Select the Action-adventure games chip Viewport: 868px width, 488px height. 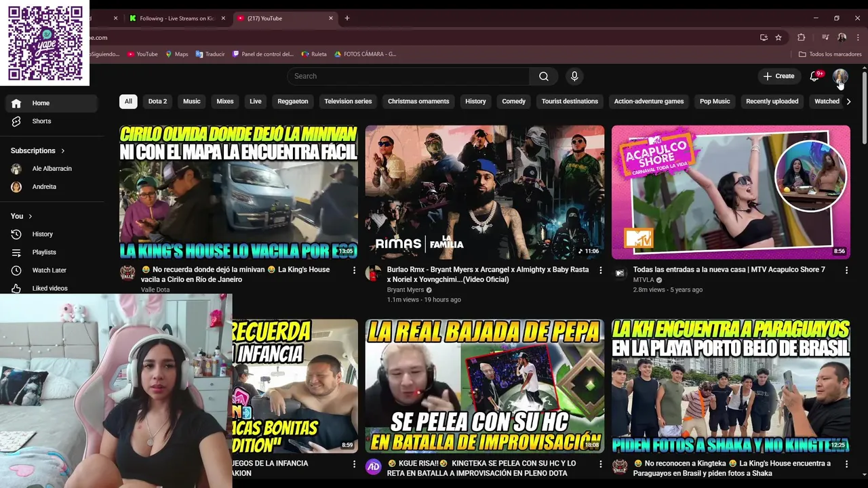tap(649, 102)
